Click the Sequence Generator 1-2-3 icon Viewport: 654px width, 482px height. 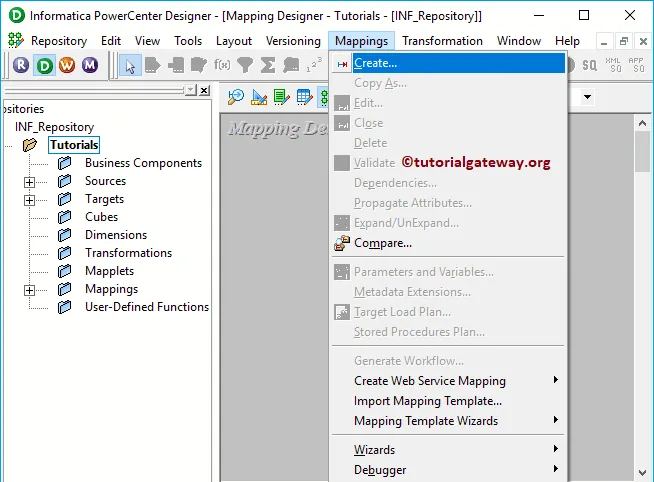pyautogui.click(x=314, y=65)
